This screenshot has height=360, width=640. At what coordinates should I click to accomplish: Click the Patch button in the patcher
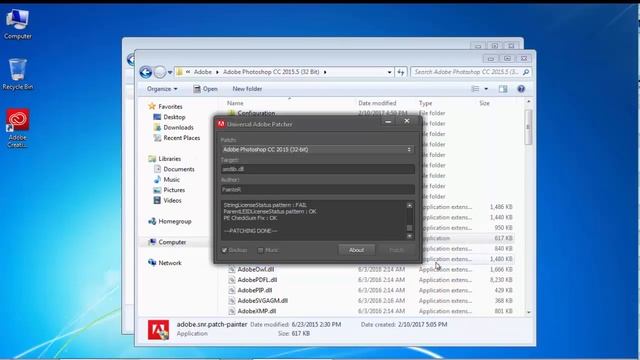click(396, 250)
